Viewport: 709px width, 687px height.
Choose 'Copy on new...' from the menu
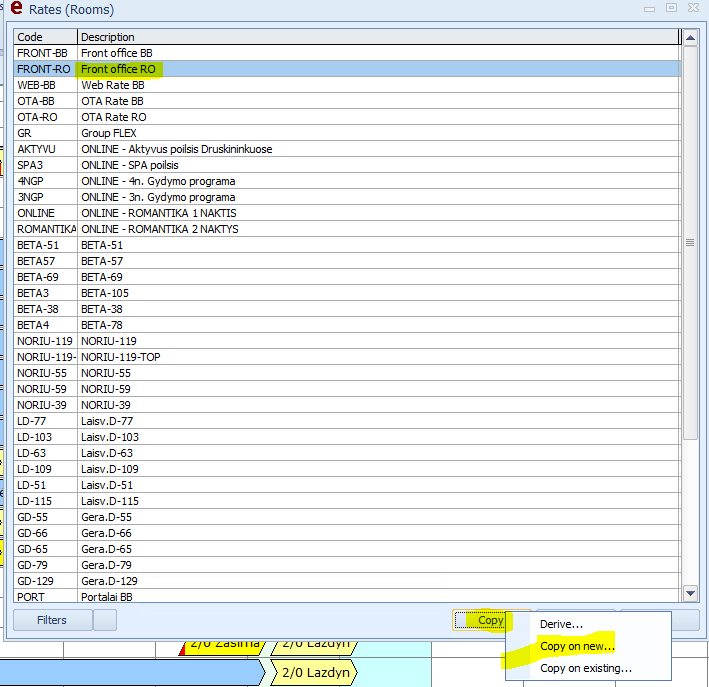(x=576, y=646)
